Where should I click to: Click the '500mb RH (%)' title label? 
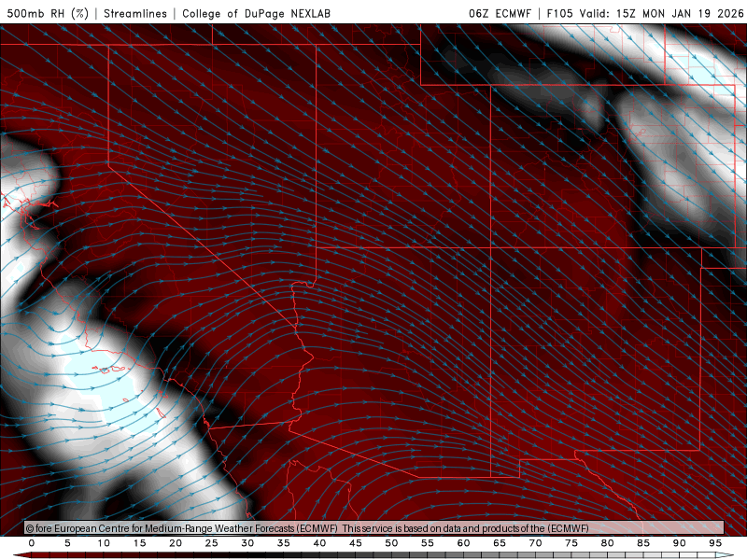tap(48, 13)
